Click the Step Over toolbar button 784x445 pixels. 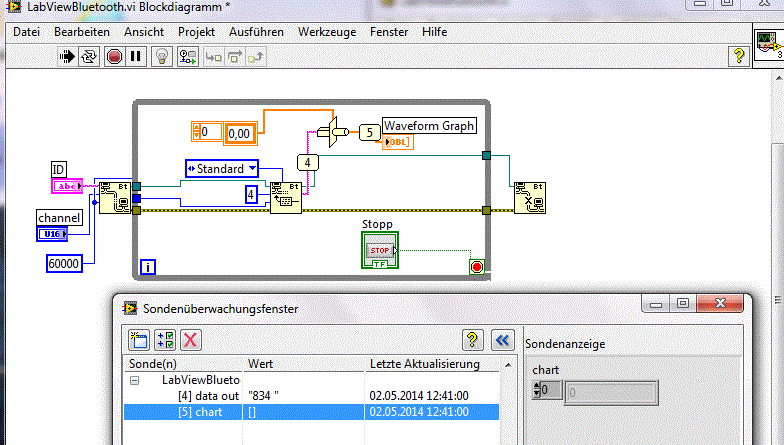235,57
